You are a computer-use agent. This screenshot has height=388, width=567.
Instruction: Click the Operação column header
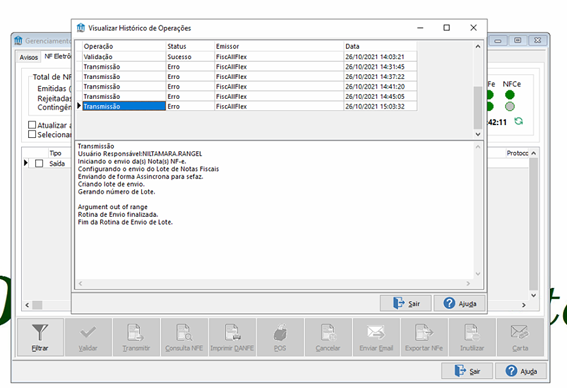point(124,46)
